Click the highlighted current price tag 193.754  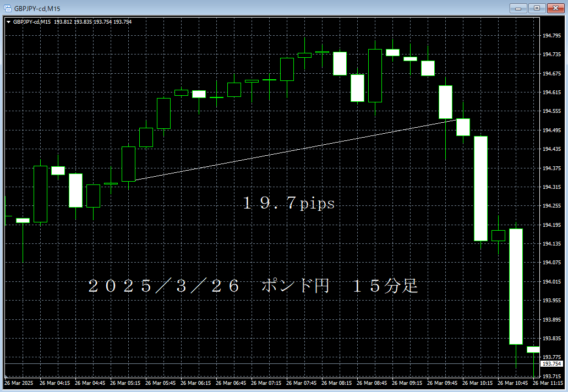point(551,364)
